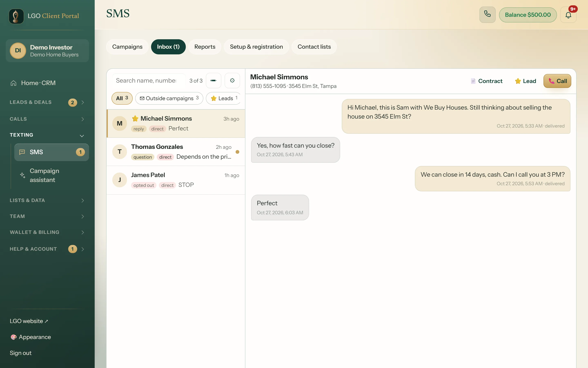Open the Contract button
The image size is (588, 368).
pos(487,81)
